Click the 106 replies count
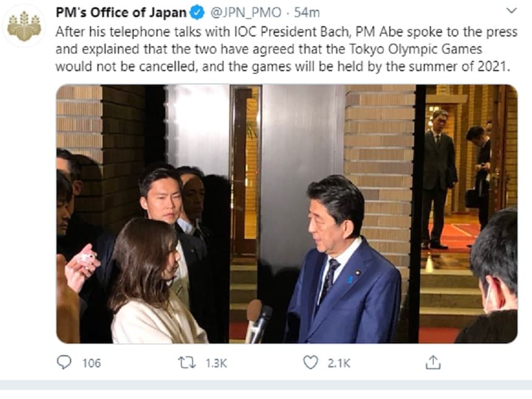The image size is (532, 399). [x=92, y=363]
